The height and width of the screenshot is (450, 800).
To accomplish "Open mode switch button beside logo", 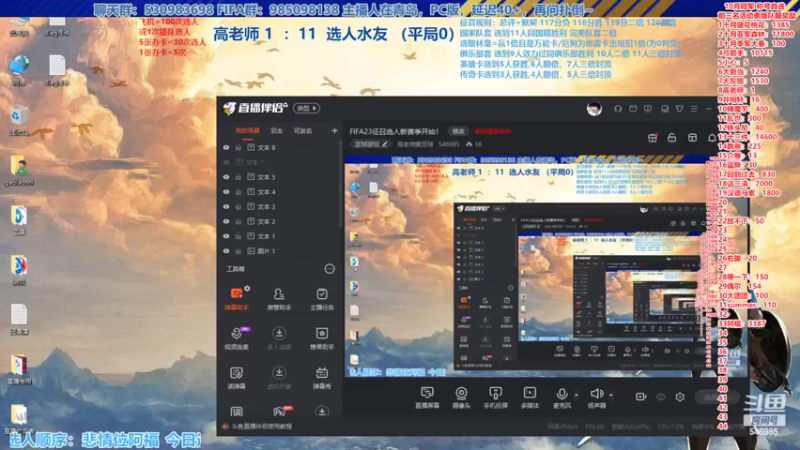I will [x=306, y=108].
